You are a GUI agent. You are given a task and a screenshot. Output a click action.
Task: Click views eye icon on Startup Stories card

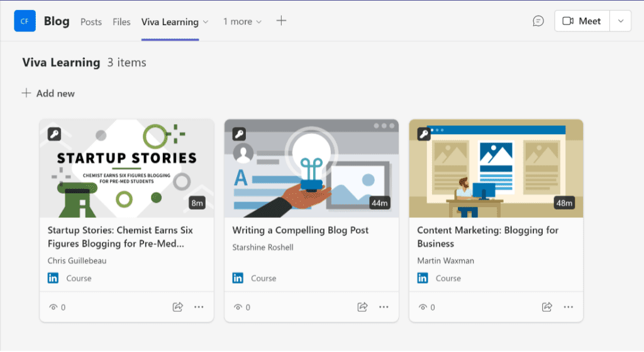tap(53, 307)
